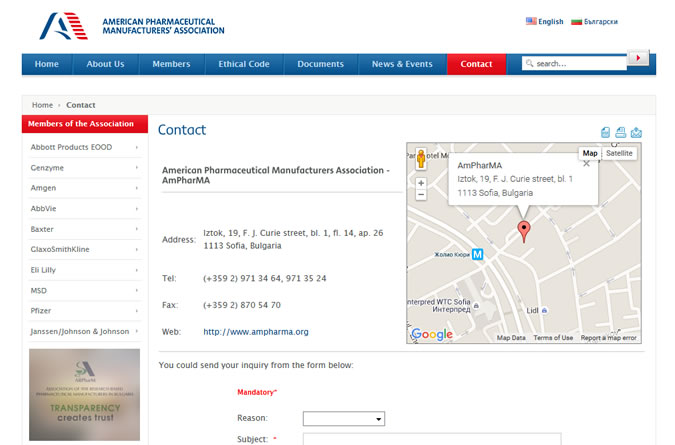Open MSD member link
This screenshot has width=675, height=445.
click(39, 290)
